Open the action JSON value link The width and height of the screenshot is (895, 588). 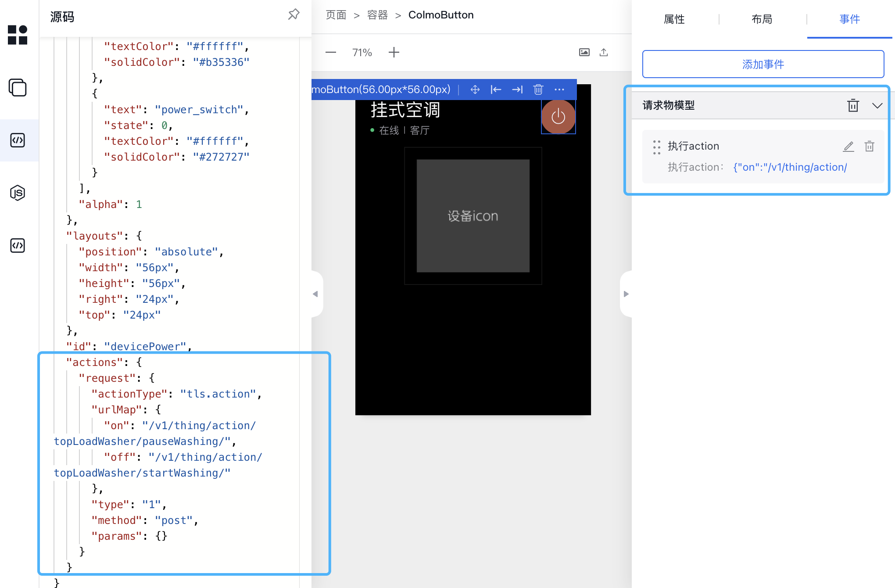pos(790,167)
